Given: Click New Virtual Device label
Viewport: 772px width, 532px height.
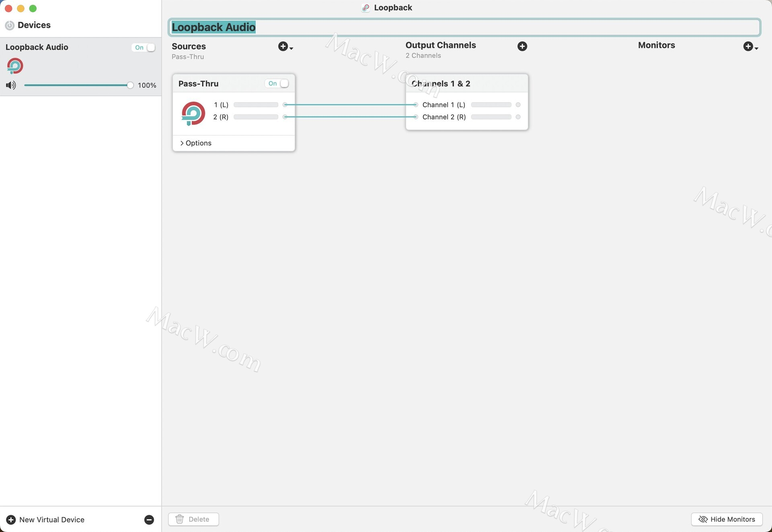Looking at the screenshot, I should click(52, 520).
